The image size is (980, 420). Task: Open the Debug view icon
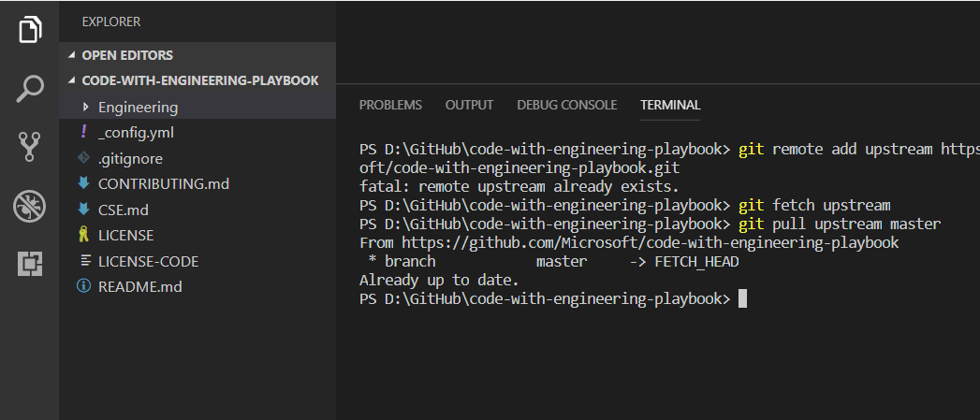tap(30, 206)
